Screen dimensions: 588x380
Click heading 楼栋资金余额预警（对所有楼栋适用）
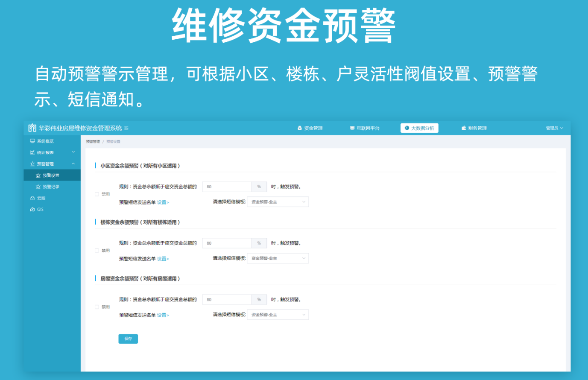coord(140,222)
